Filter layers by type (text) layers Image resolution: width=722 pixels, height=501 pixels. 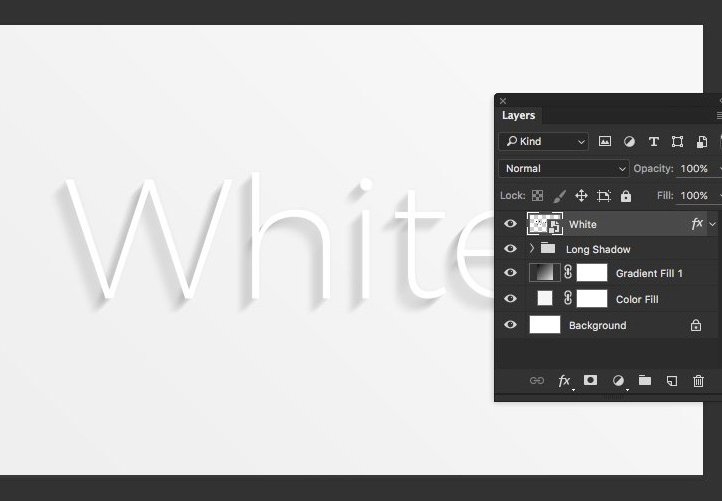[653, 142]
